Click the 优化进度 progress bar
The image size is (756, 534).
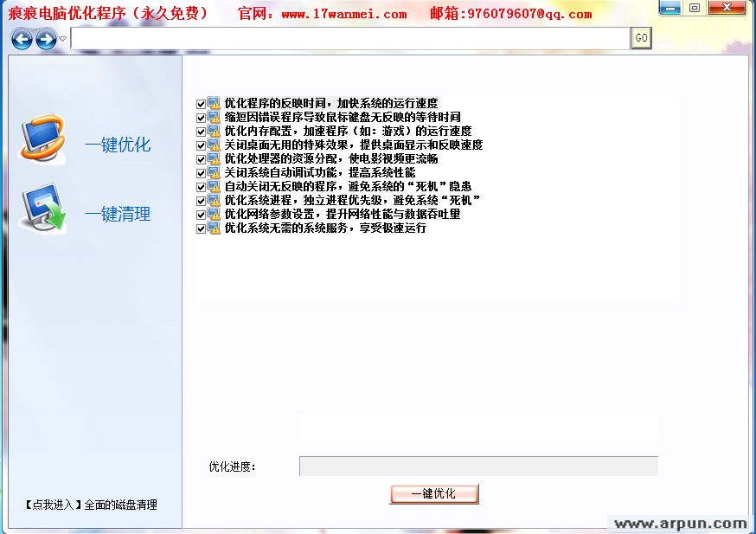(x=478, y=466)
